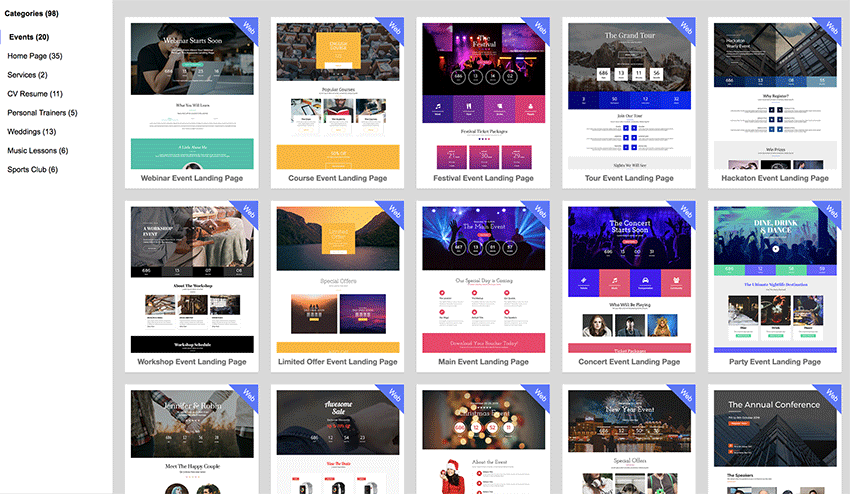The height and width of the screenshot is (494, 850).
Task: Click Web ribbon on New Year Event card
Action: (x=686, y=395)
